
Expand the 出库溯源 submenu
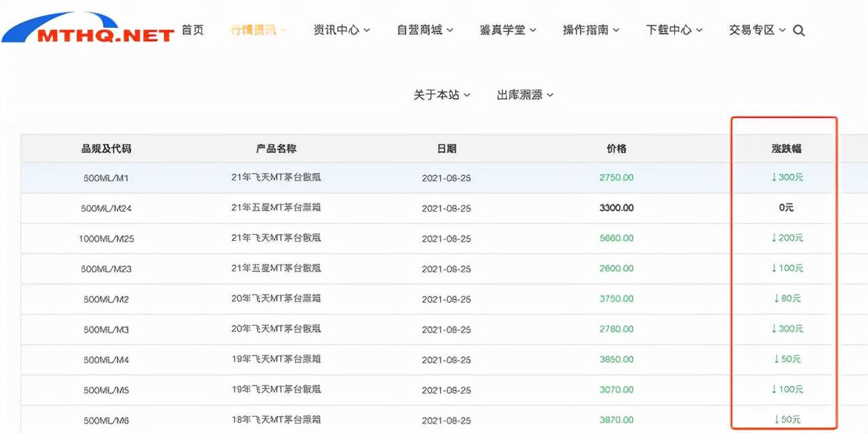coord(525,95)
